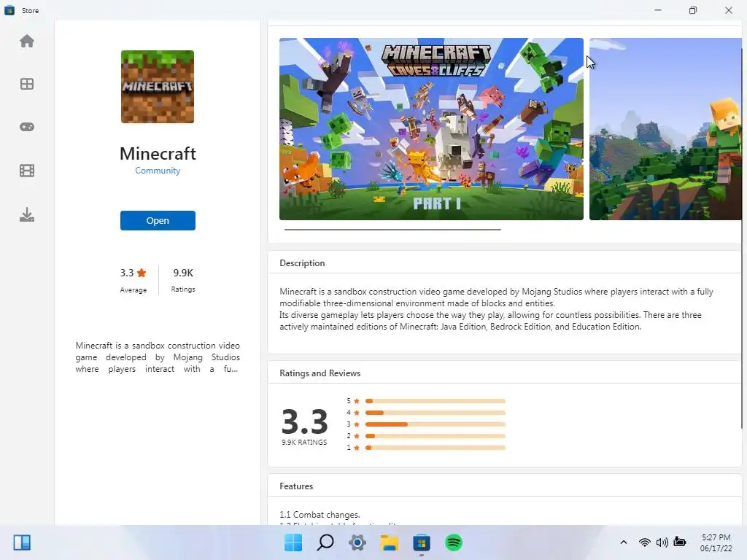View the second Minecraft landscape screenshot

point(665,129)
